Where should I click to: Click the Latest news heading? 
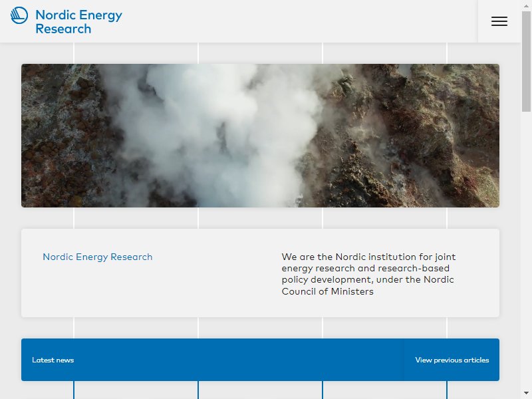point(53,360)
